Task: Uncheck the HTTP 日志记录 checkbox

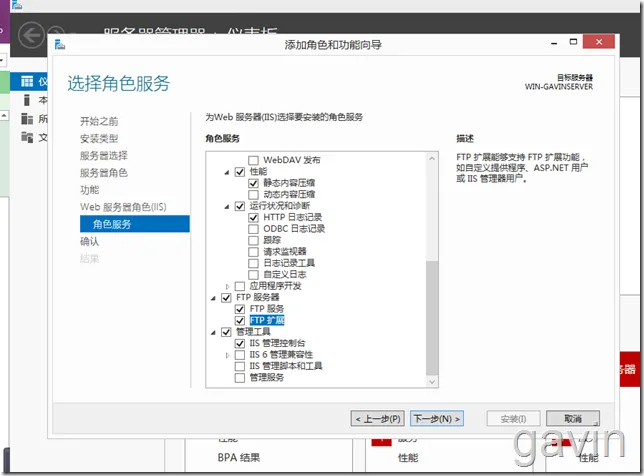Action: [x=253, y=217]
